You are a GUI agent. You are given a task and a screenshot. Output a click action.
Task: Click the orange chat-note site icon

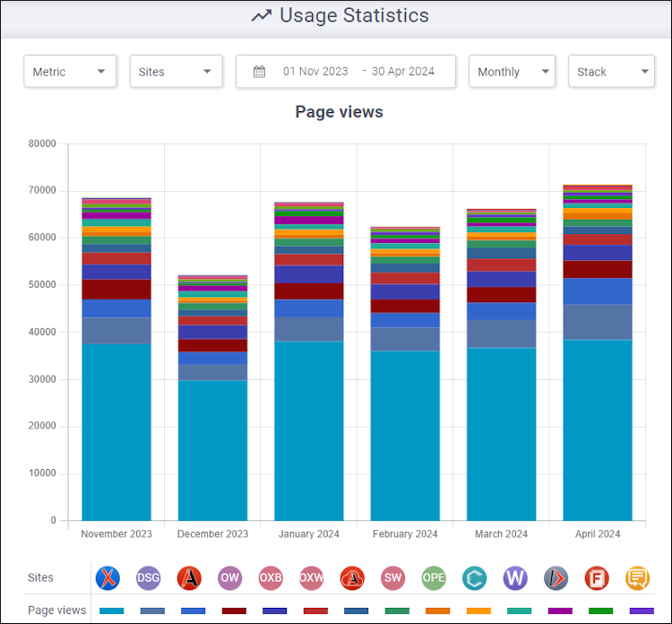[637, 578]
